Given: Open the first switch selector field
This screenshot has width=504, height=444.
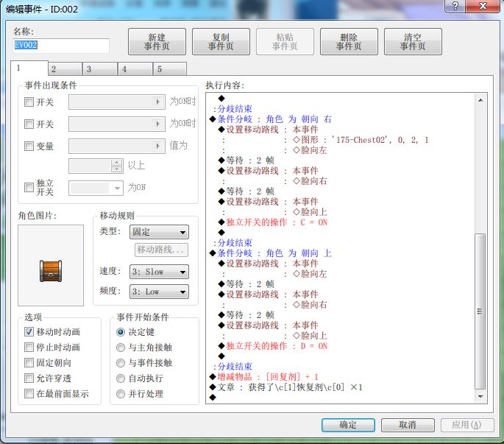Looking at the screenshot, I should [x=117, y=102].
